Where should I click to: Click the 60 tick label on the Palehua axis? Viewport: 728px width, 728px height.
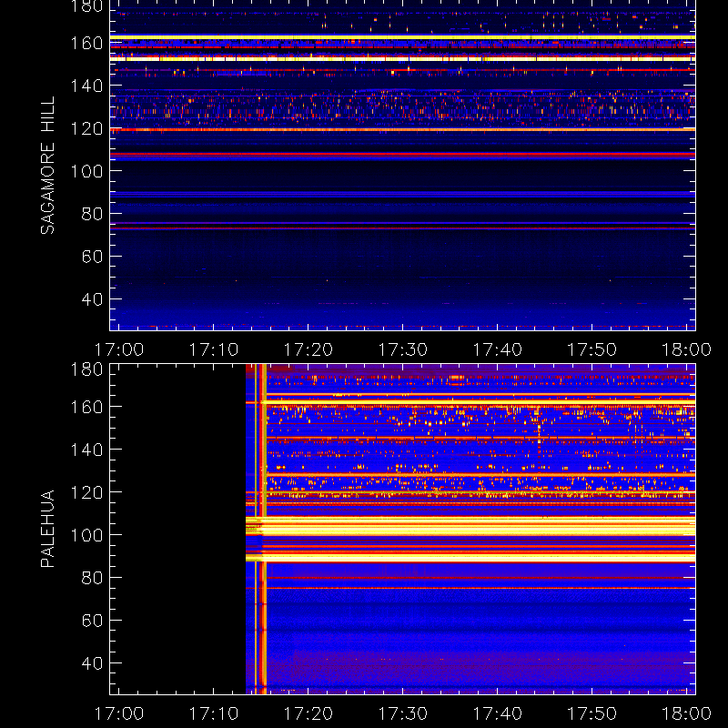[x=92, y=621]
